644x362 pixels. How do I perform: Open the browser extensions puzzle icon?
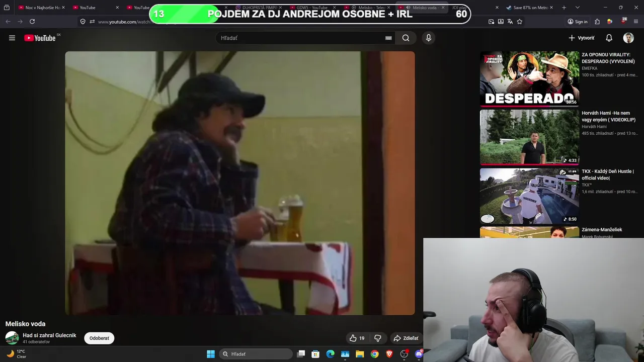[x=597, y=22]
